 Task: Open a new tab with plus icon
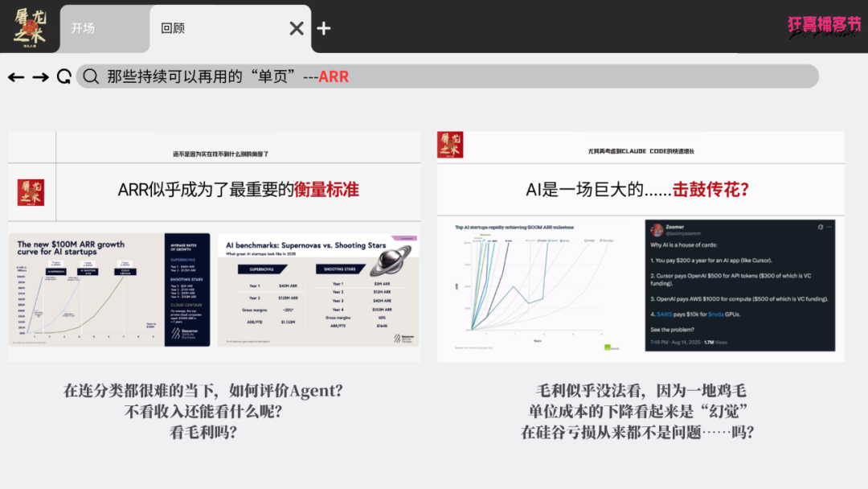point(324,28)
